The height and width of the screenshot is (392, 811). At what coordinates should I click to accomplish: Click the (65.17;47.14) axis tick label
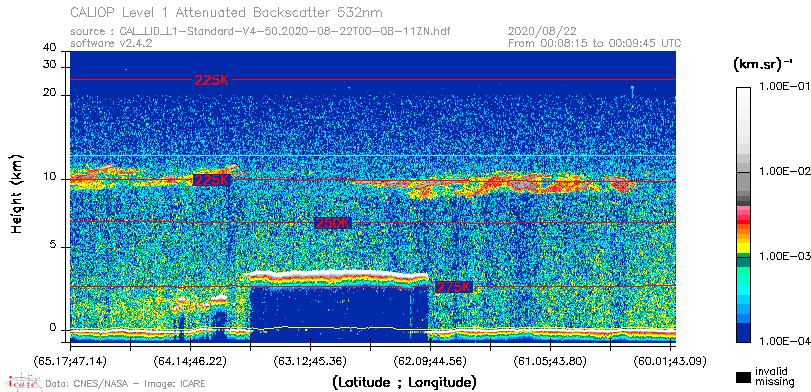[x=70, y=361]
